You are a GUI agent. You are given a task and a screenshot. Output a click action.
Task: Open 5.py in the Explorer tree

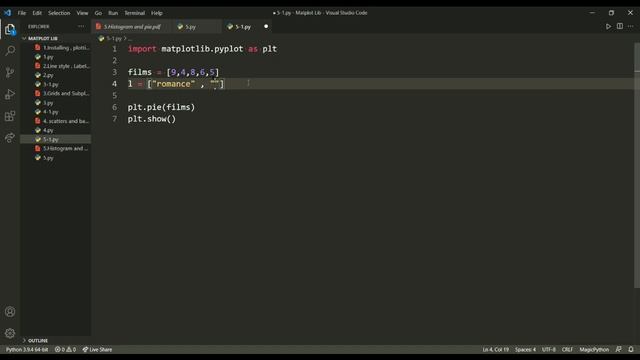click(56, 158)
